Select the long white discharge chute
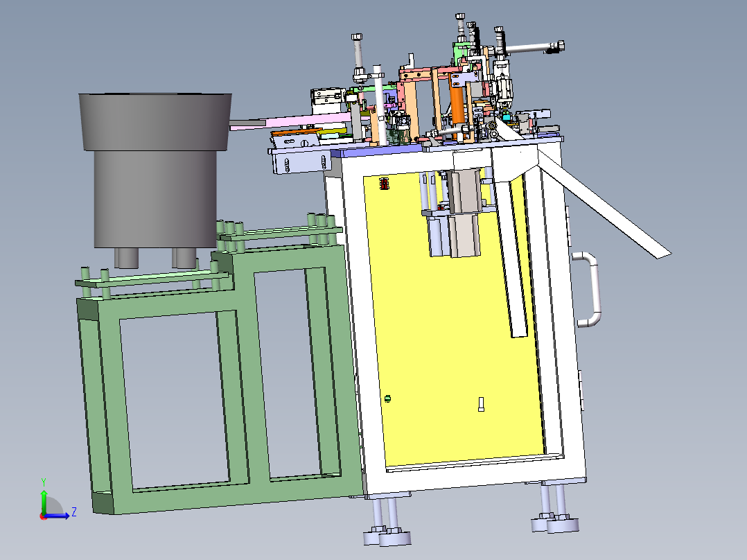 pyautogui.click(x=605, y=205)
